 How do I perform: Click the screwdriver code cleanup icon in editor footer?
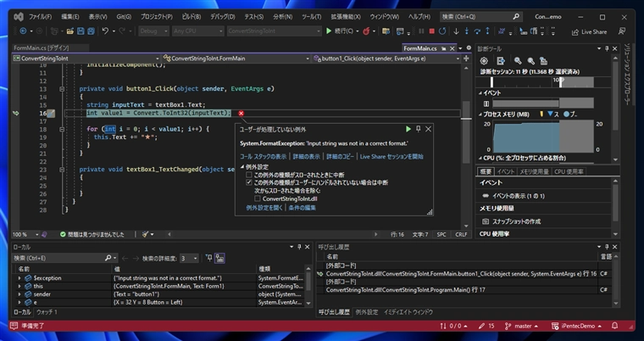146,234
